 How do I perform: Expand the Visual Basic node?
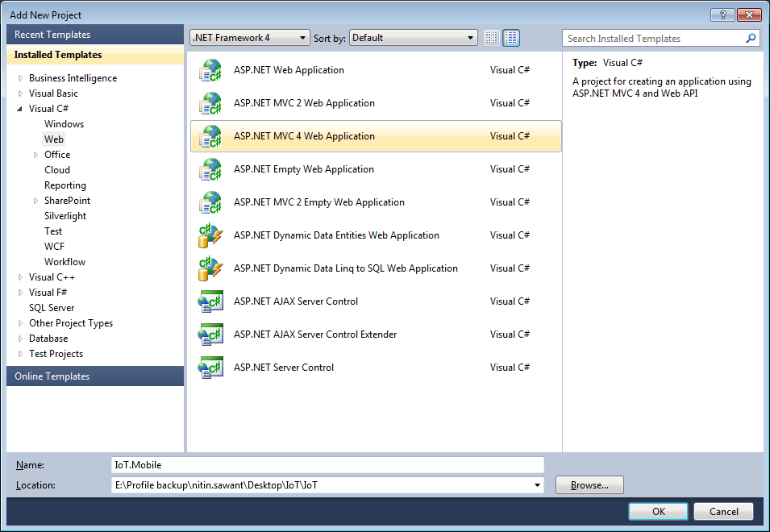(x=20, y=94)
